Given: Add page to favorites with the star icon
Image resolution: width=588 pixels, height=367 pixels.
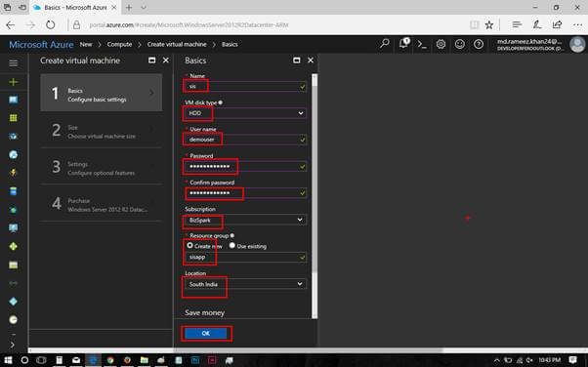Looking at the screenshot, I should (x=489, y=25).
